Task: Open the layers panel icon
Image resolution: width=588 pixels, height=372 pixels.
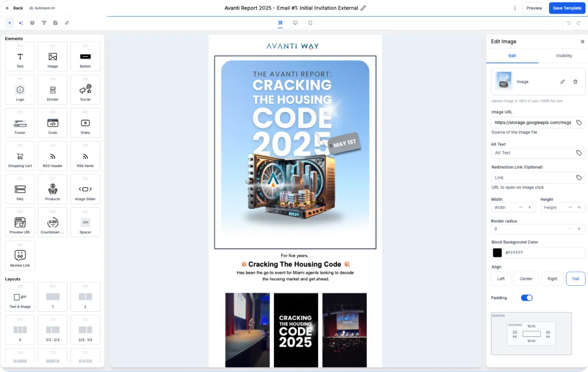Action: coord(32,23)
